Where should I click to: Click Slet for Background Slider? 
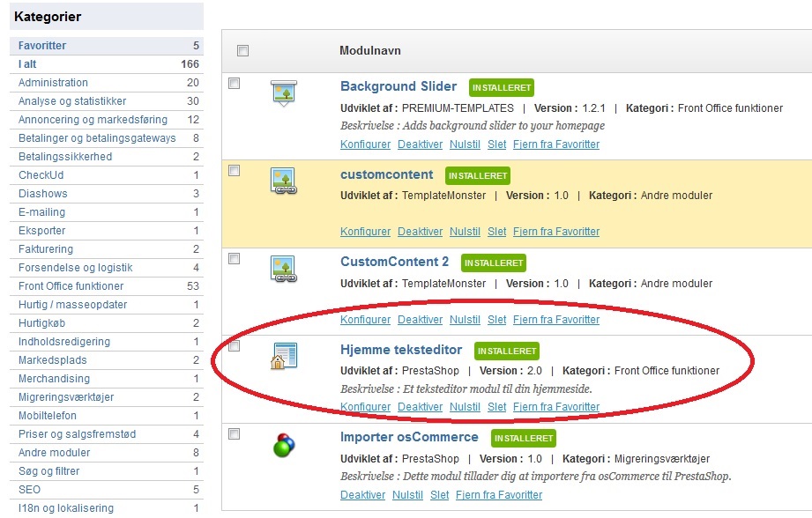point(496,144)
